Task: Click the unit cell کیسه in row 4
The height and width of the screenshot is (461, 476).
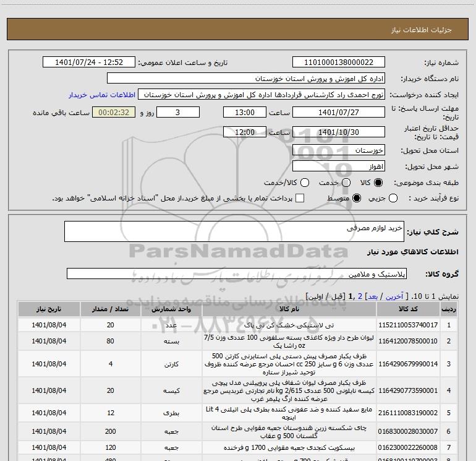Action: pyautogui.click(x=171, y=390)
